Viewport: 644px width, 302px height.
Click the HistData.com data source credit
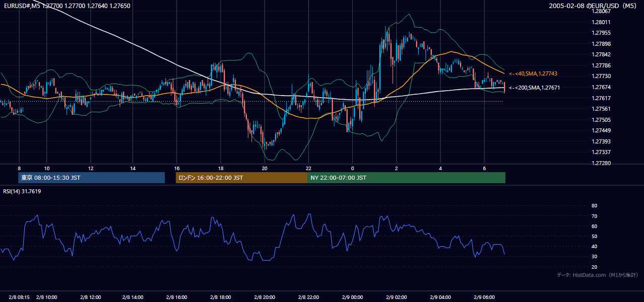pyautogui.click(x=597, y=275)
